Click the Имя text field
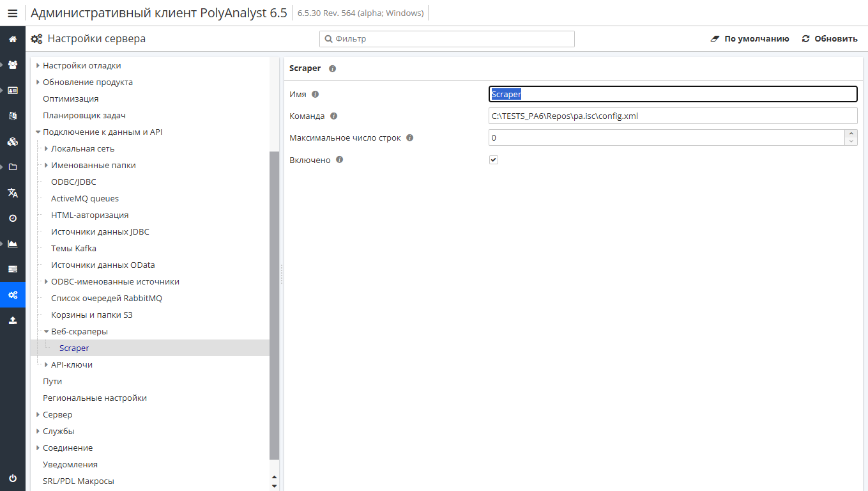 coord(673,94)
